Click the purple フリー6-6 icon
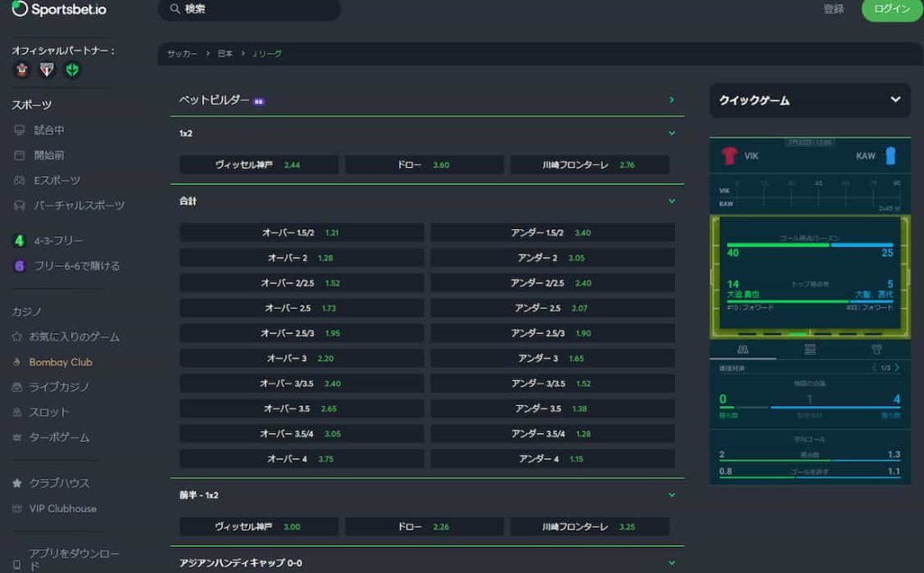 (20, 266)
